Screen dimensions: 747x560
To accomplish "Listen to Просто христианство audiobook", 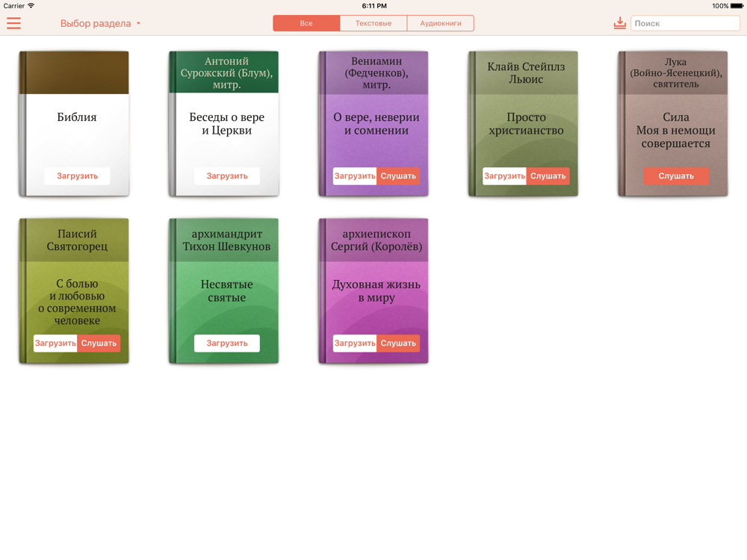I will [x=548, y=175].
